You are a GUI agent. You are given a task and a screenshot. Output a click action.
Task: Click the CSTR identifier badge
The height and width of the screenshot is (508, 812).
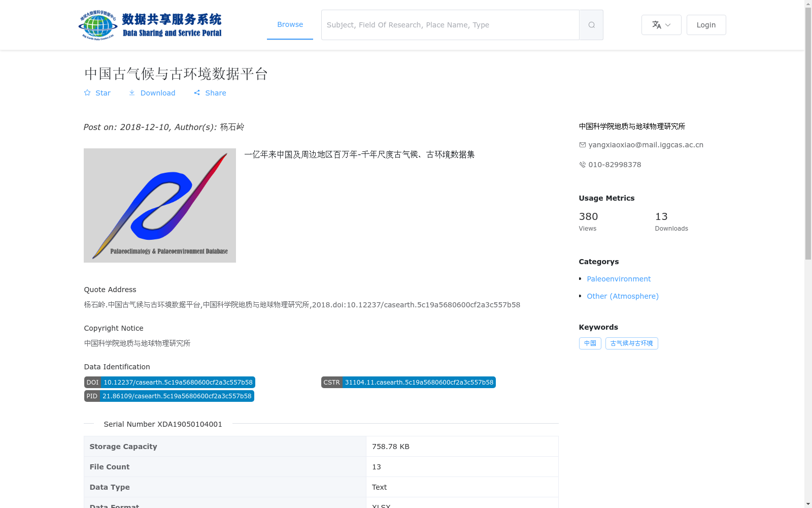coord(409,383)
